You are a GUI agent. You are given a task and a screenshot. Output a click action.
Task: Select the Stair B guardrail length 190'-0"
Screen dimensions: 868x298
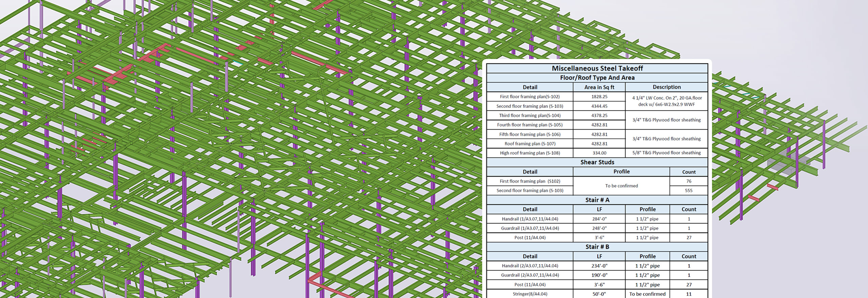599,275
